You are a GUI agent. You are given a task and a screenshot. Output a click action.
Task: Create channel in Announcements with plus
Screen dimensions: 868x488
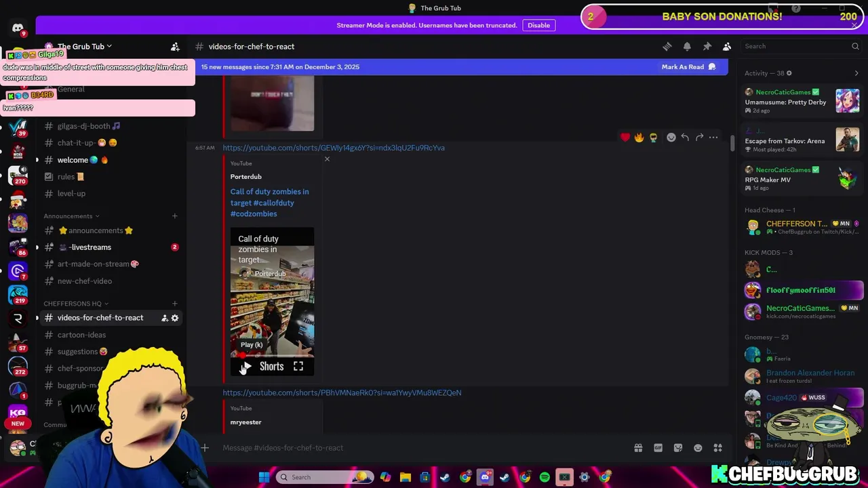(175, 216)
